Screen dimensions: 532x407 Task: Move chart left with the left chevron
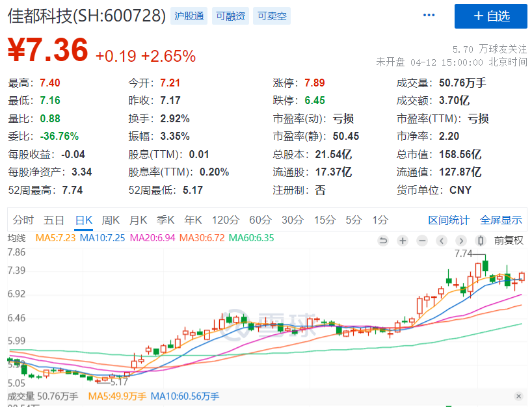click(x=442, y=241)
